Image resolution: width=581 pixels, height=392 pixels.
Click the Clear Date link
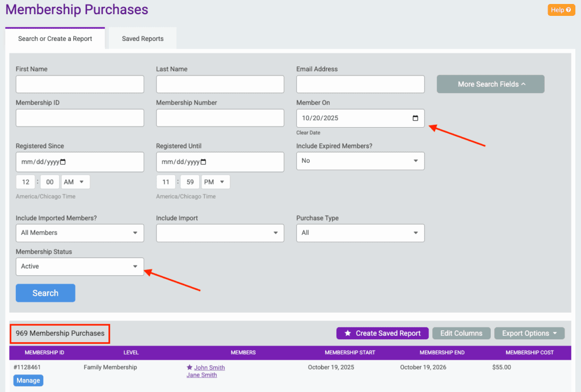pyautogui.click(x=308, y=133)
